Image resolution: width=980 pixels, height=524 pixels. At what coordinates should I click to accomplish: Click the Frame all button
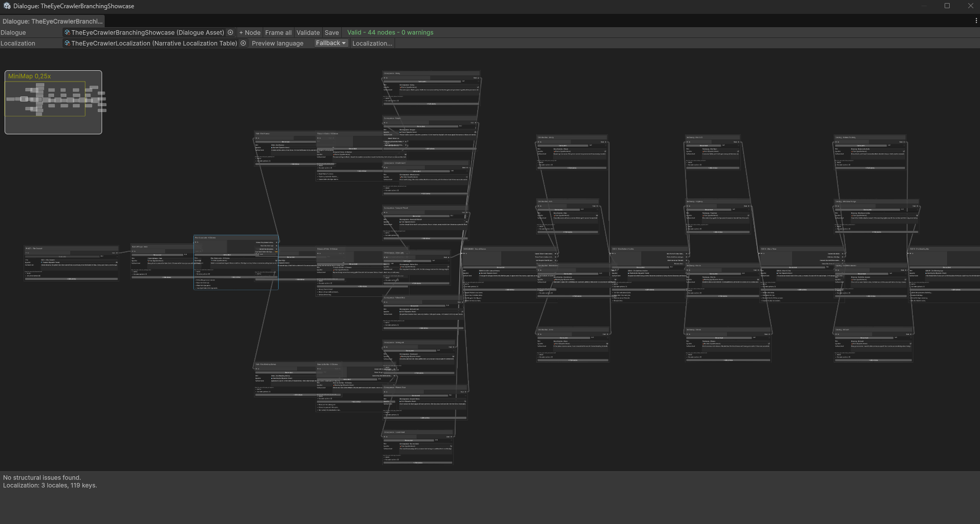pyautogui.click(x=278, y=32)
